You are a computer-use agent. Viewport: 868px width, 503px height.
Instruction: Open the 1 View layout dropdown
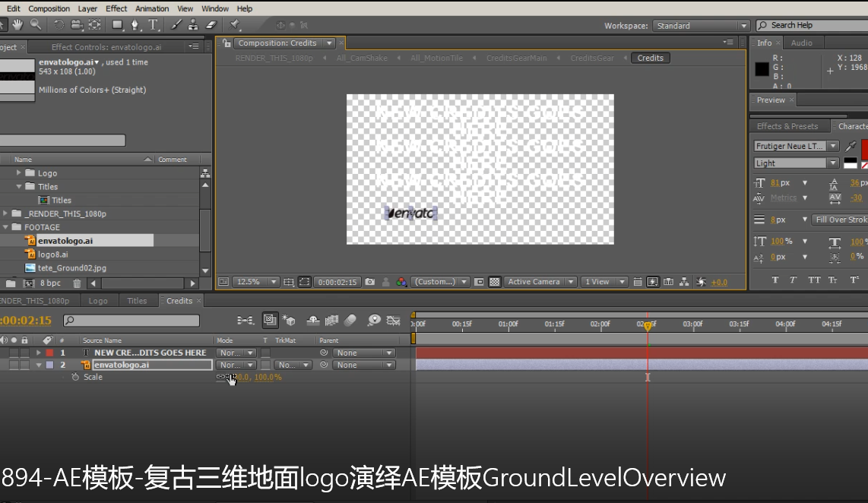[x=604, y=282]
